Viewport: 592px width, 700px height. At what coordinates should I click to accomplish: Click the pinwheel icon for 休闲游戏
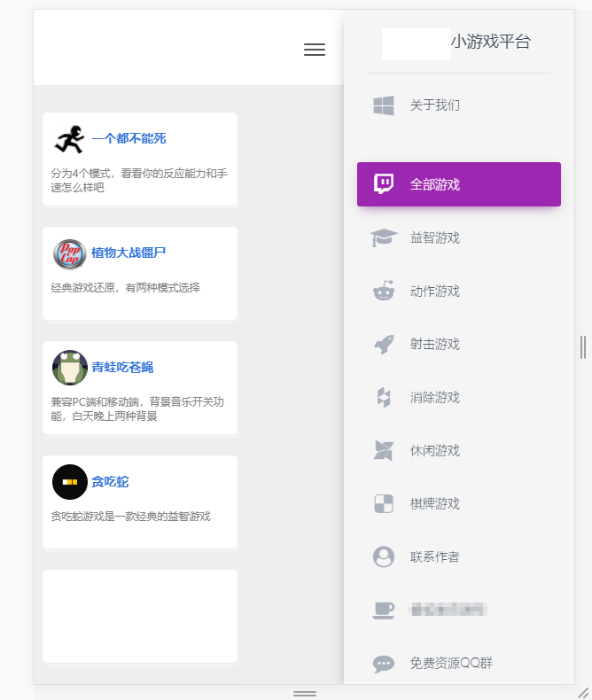pyautogui.click(x=383, y=450)
